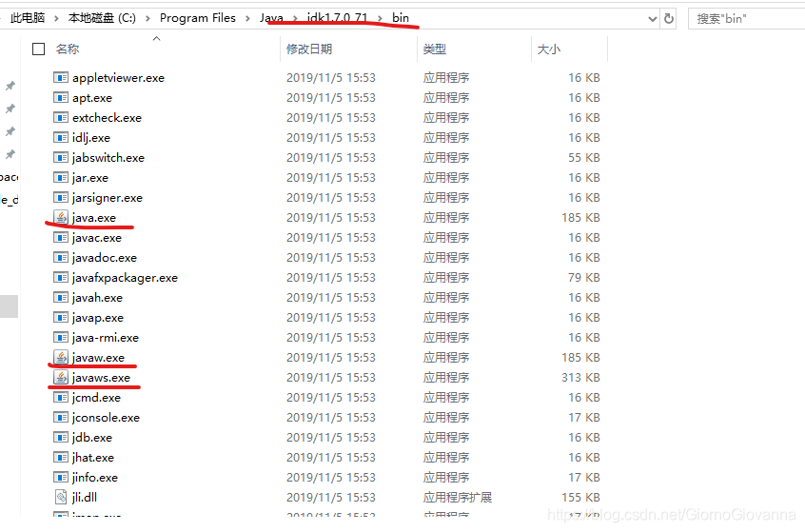This screenshot has height=532, width=805.
Task: Sort by 名称 column header
Action: pyautogui.click(x=68, y=49)
